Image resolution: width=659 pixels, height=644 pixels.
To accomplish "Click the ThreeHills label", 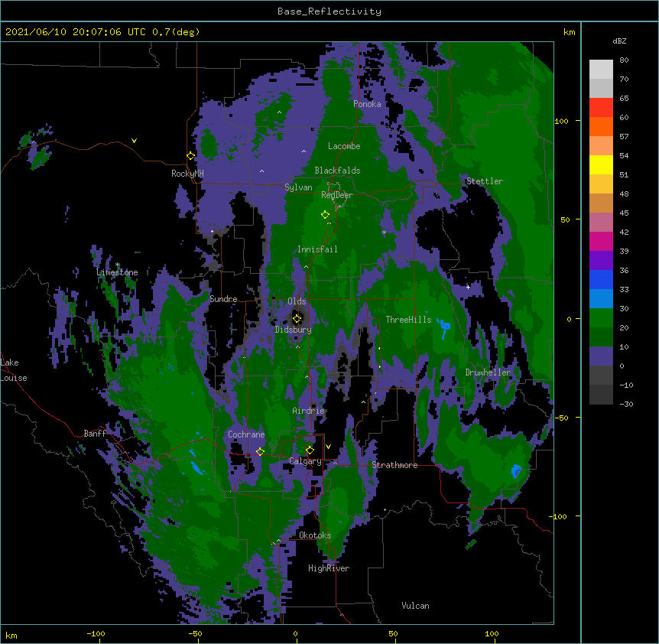I will [x=408, y=320].
